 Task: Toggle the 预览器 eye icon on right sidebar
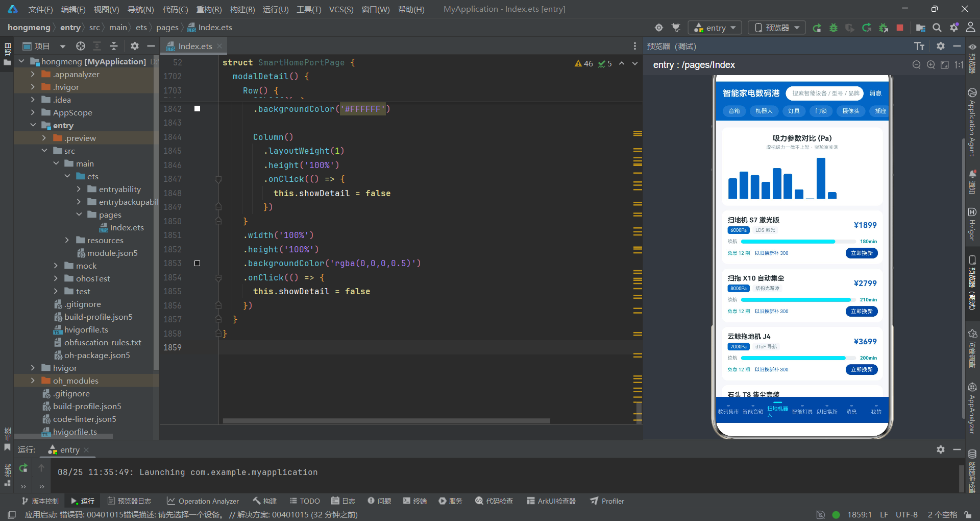(x=972, y=47)
